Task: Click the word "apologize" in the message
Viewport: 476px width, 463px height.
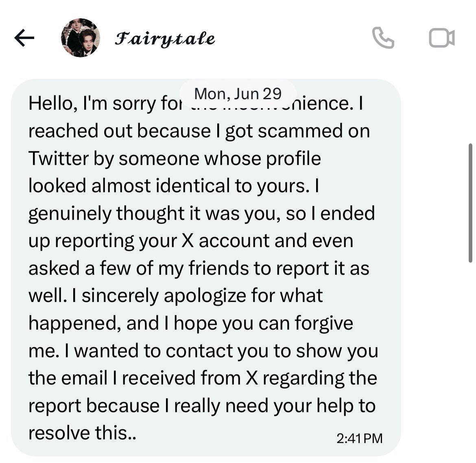Action: [x=205, y=296]
